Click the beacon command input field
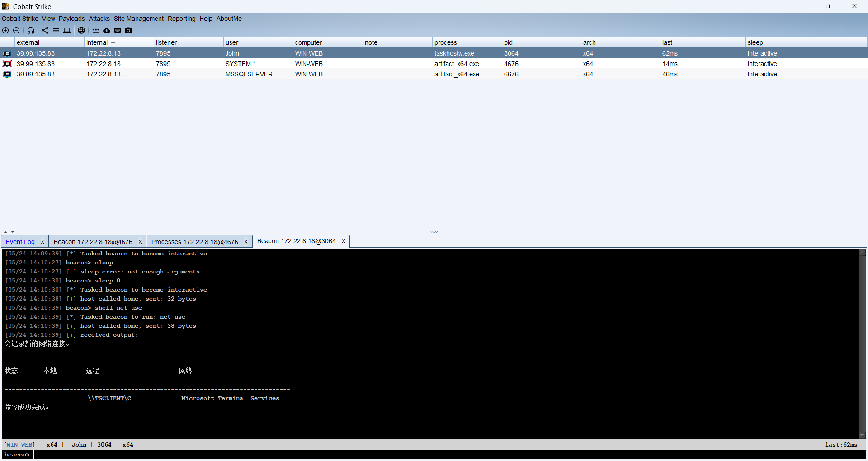This screenshot has width=868, height=461. (450, 455)
